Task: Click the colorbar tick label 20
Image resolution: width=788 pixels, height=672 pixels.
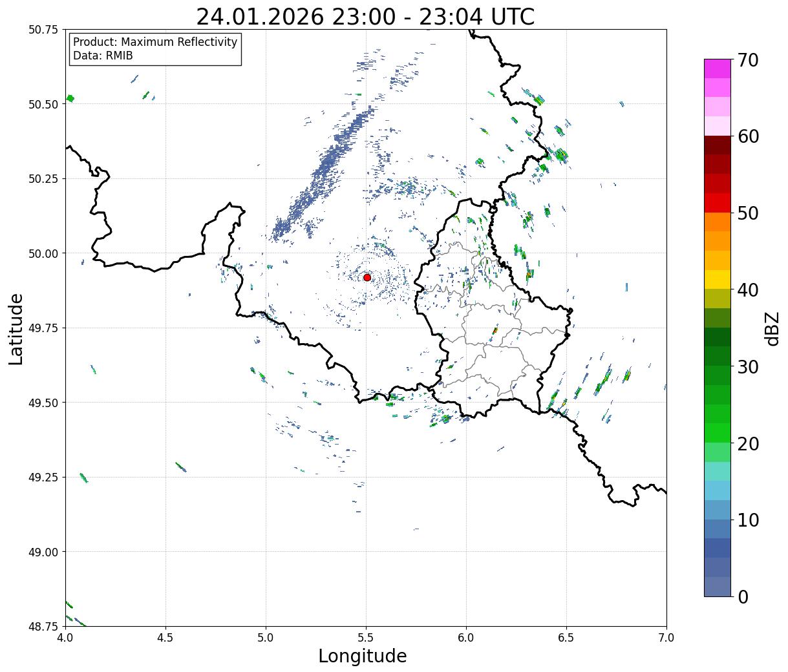Action: click(x=748, y=443)
